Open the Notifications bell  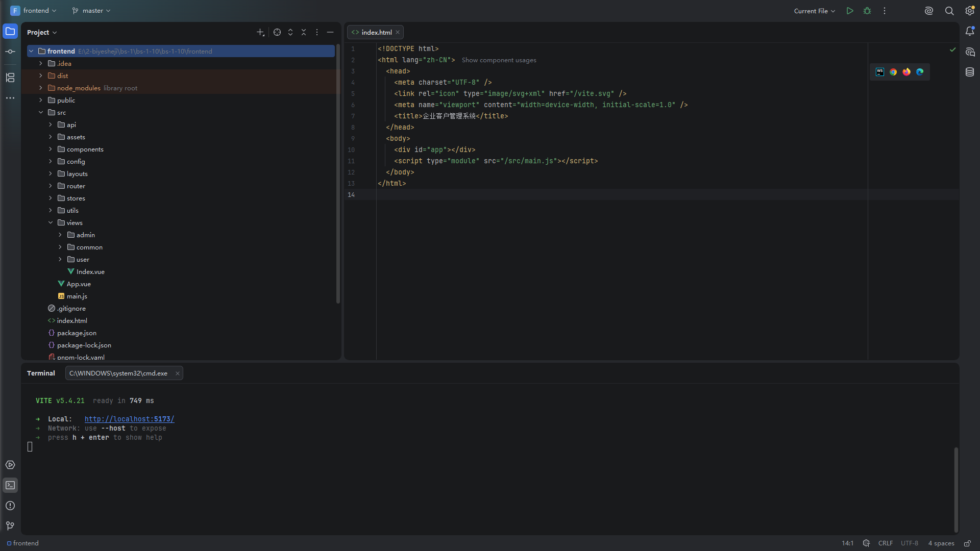pyautogui.click(x=970, y=31)
